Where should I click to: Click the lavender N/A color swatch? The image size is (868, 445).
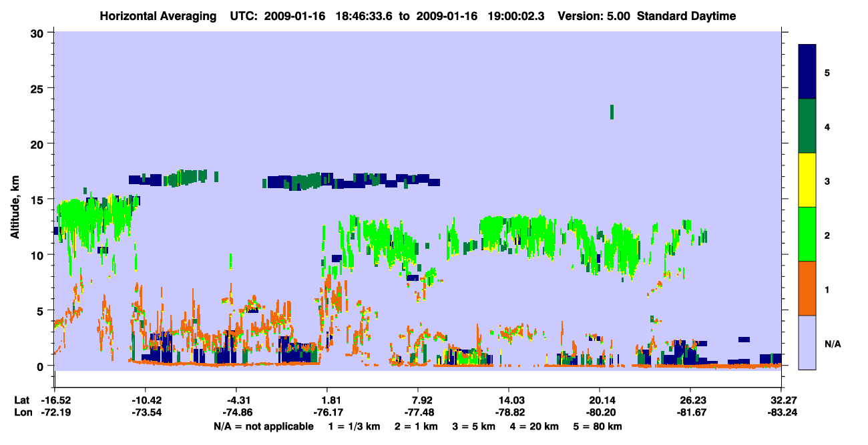[807, 342]
